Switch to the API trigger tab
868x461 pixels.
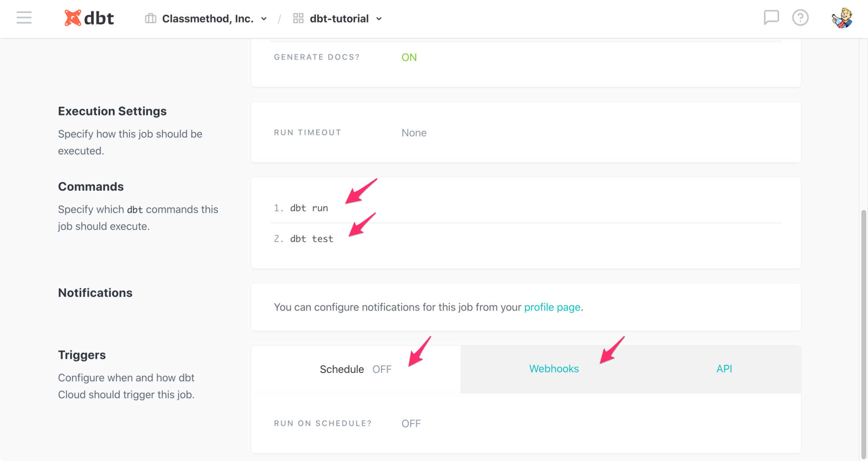724,369
